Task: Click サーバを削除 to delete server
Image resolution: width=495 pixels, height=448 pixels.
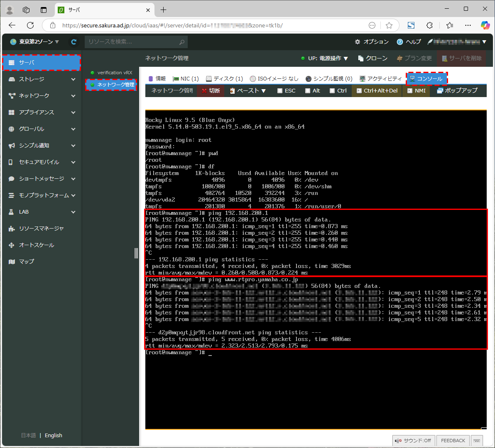Action: coord(461,58)
